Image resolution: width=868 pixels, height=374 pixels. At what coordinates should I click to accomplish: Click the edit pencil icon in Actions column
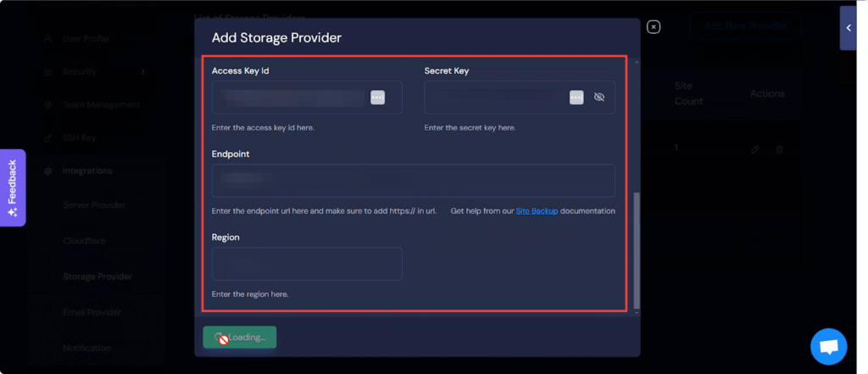pyautogui.click(x=755, y=149)
